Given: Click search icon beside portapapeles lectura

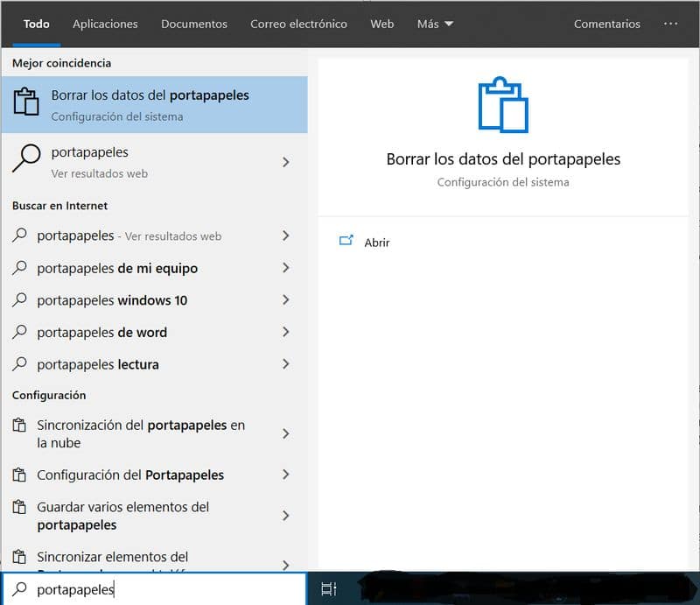Looking at the screenshot, I should point(19,363).
